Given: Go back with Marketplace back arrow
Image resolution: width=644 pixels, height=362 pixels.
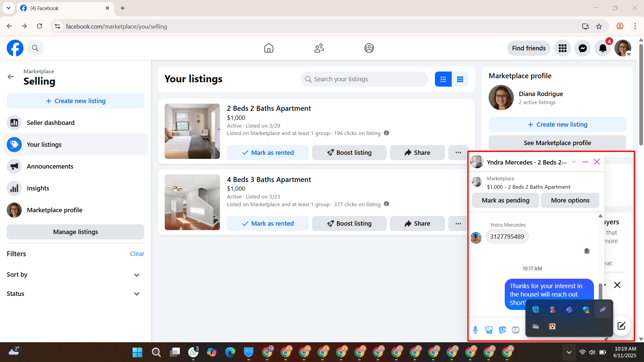Looking at the screenshot, I should tap(11, 77).
